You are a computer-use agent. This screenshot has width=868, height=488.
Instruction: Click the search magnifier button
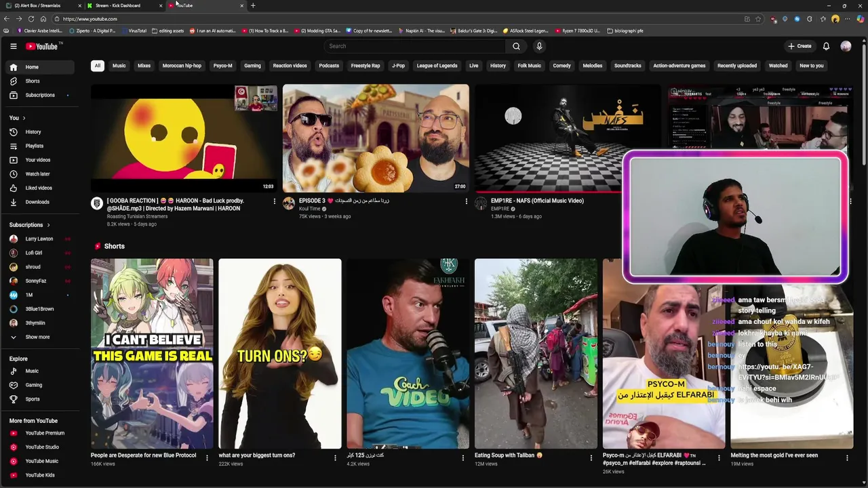pos(516,46)
